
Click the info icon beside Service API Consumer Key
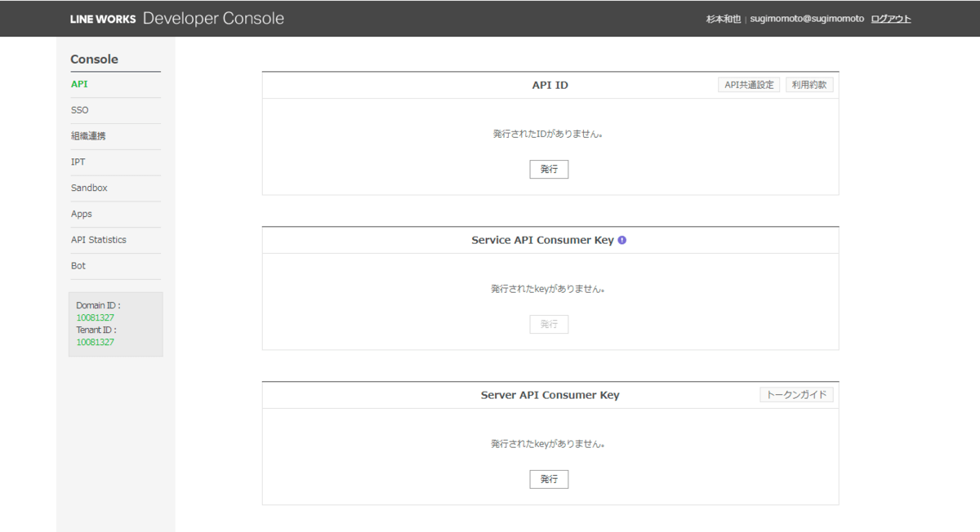(x=622, y=240)
